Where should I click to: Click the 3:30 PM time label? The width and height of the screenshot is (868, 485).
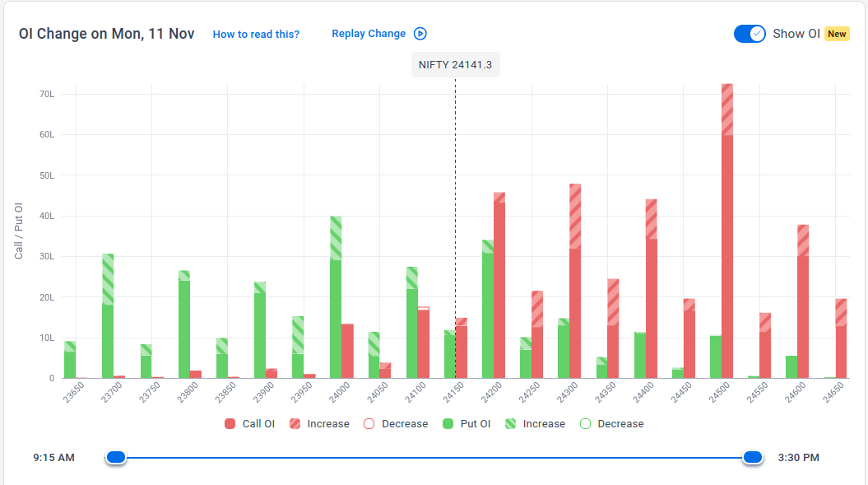(798, 458)
